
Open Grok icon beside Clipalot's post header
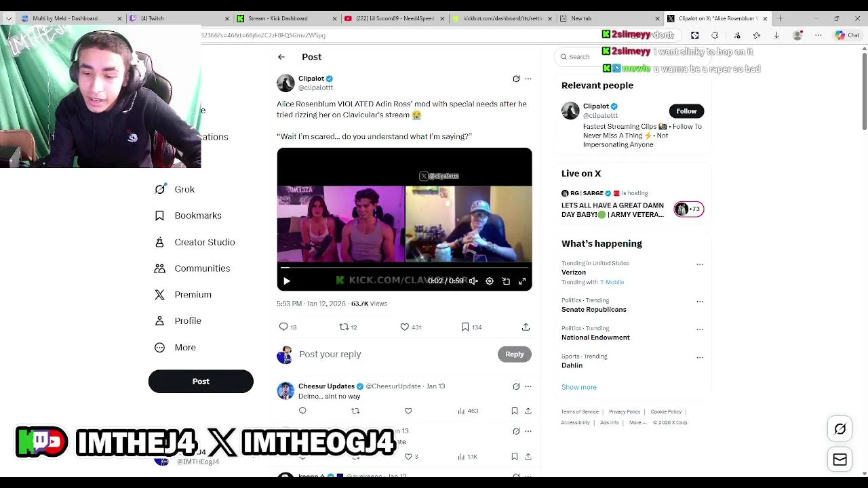516,79
